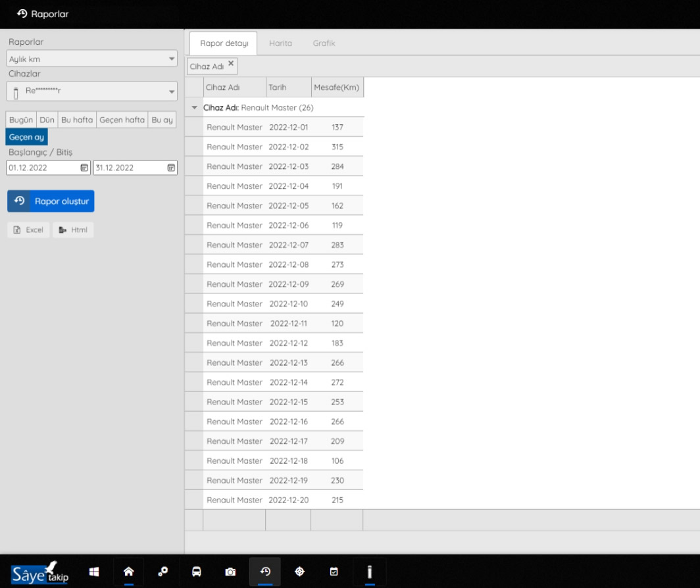Click the camera icon in bottom bar
Image resolution: width=700 pixels, height=588 pixels.
[230, 572]
